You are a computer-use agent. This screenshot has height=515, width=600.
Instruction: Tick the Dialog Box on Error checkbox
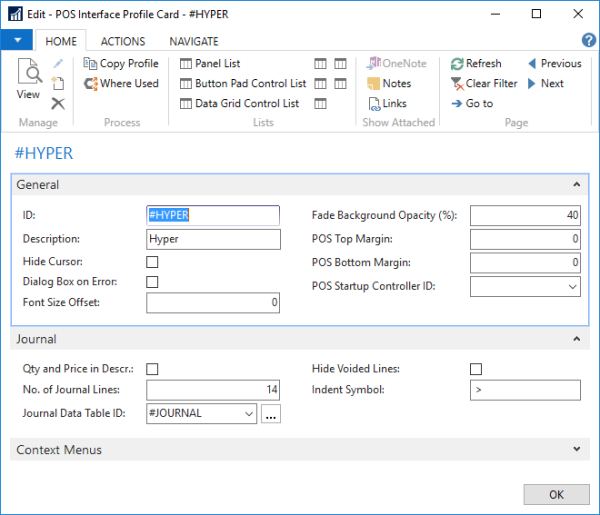(153, 282)
